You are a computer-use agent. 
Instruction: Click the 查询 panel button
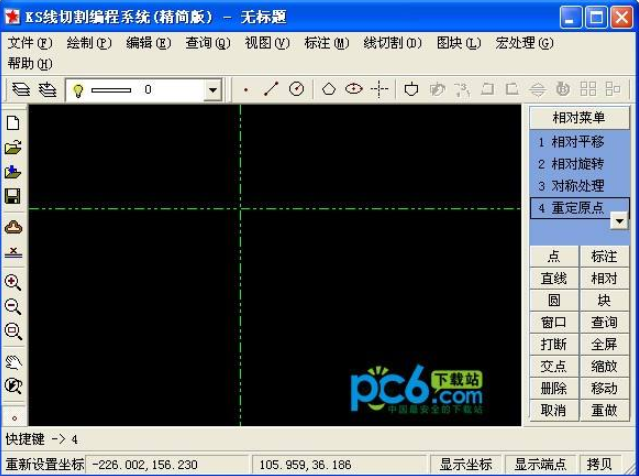[x=604, y=322]
